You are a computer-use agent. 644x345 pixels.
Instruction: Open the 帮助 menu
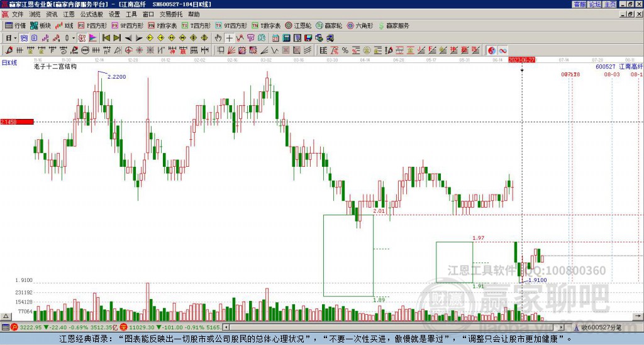click(x=194, y=14)
